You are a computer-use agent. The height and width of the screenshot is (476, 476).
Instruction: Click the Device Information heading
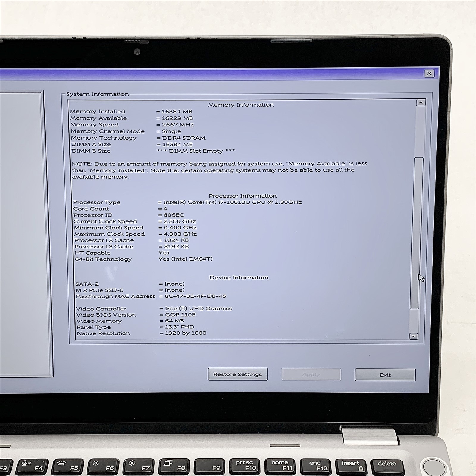239,278
